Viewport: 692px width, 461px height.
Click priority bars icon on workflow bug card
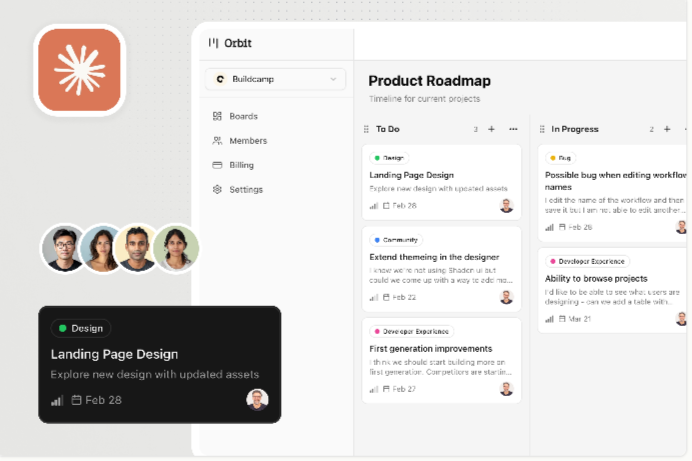pos(549,228)
